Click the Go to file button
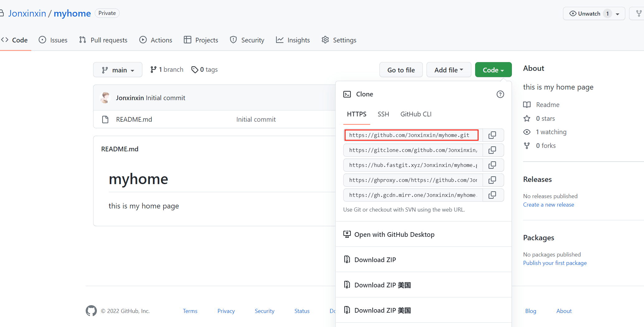This screenshot has width=644, height=327. click(401, 70)
